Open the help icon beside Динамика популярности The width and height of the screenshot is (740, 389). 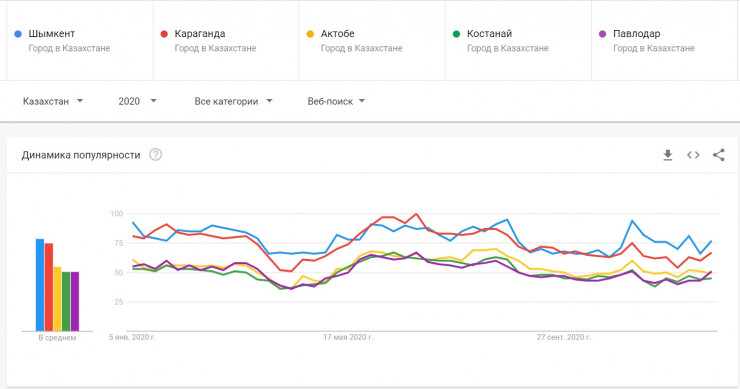point(155,155)
